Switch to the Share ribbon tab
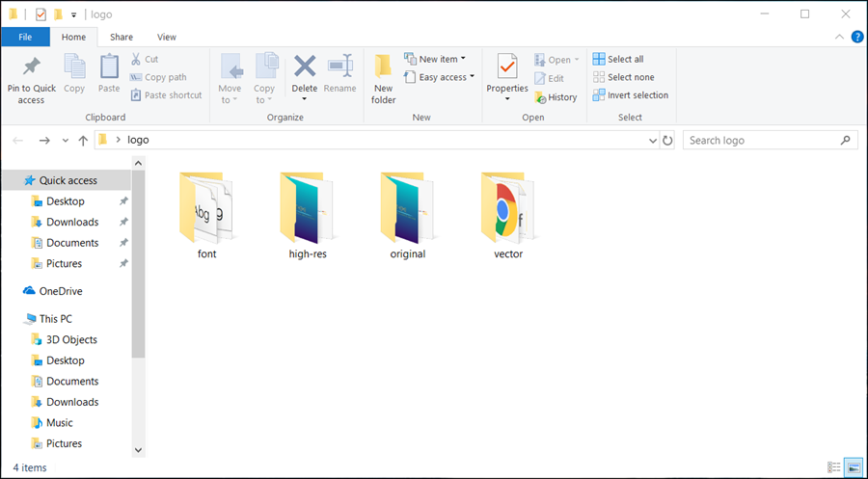Image resolution: width=868 pixels, height=479 pixels. coord(122,37)
